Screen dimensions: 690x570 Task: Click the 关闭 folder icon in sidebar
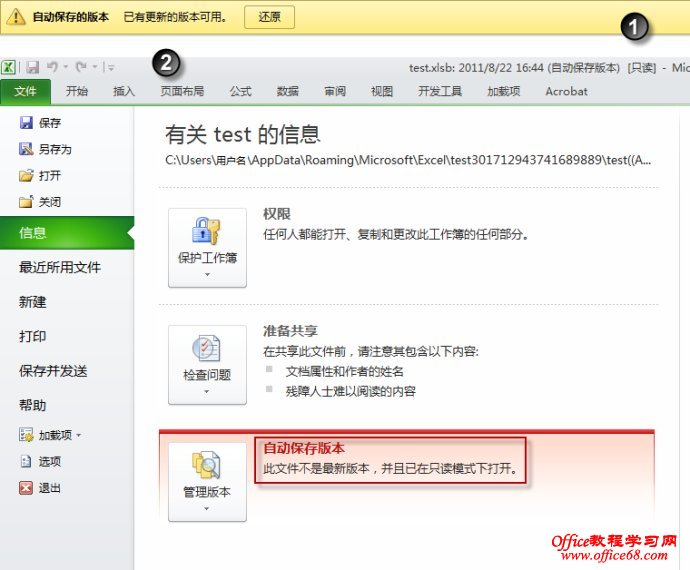26,202
